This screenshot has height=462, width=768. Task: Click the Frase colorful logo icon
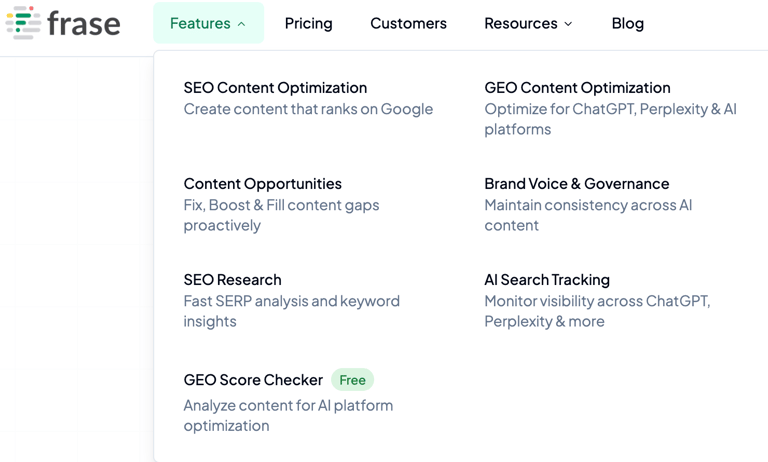tap(23, 22)
